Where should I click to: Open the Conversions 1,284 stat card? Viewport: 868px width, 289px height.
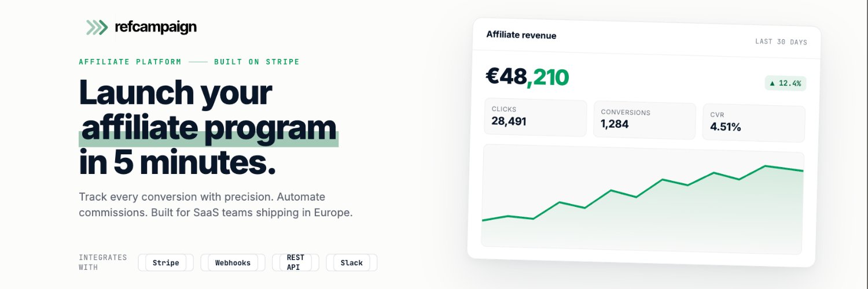point(645,120)
